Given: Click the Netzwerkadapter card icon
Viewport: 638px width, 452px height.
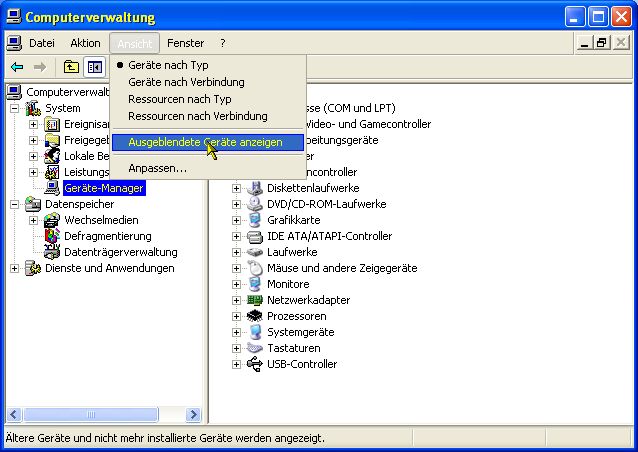Looking at the screenshot, I should [x=255, y=300].
